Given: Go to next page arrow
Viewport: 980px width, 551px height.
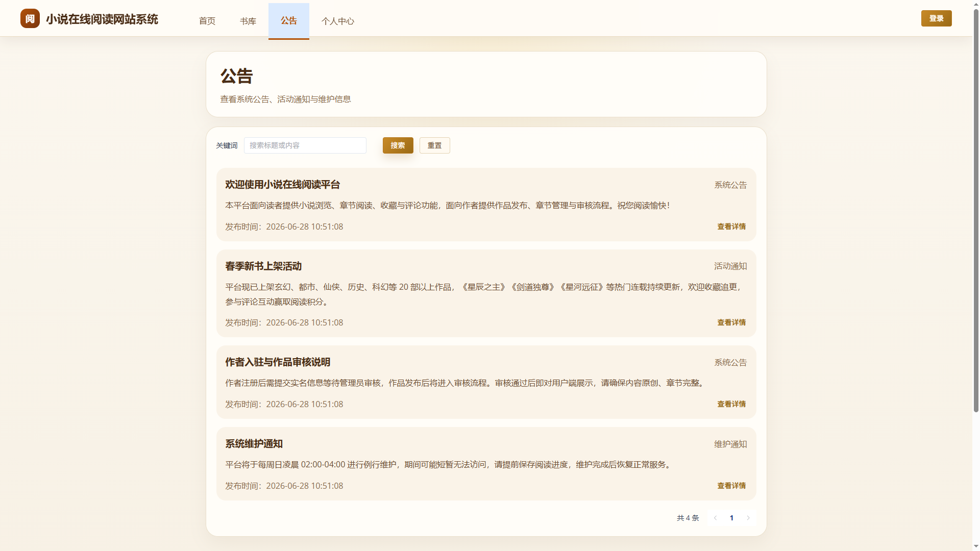Looking at the screenshot, I should pos(748,518).
